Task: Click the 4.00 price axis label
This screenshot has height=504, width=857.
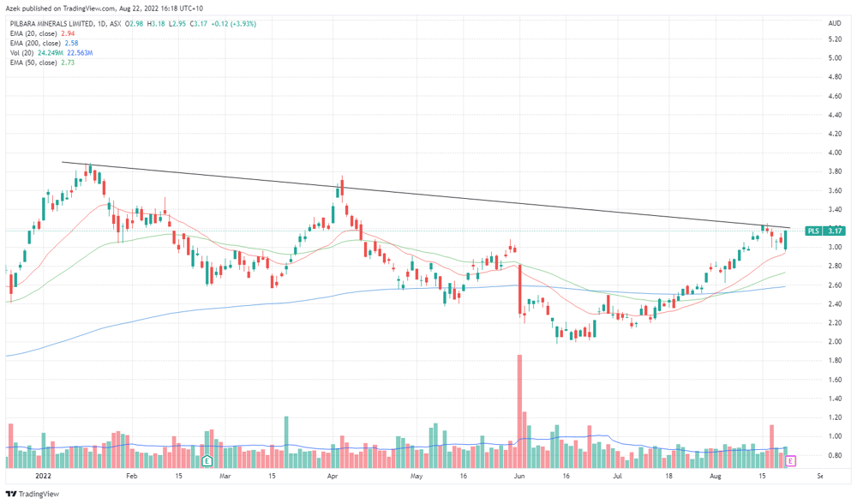Action: coord(835,153)
